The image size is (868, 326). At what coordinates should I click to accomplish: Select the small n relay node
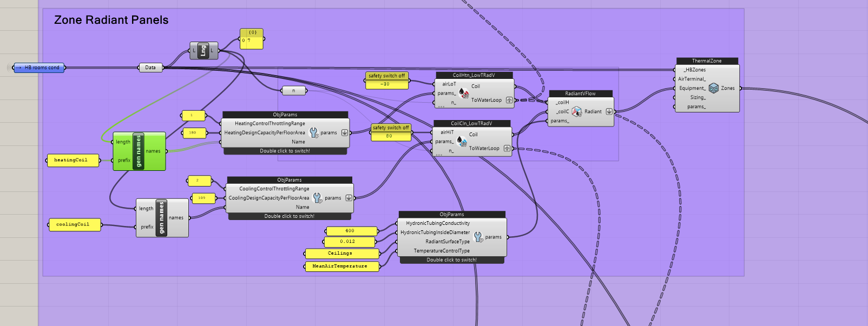pyautogui.click(x=294, y=91)
